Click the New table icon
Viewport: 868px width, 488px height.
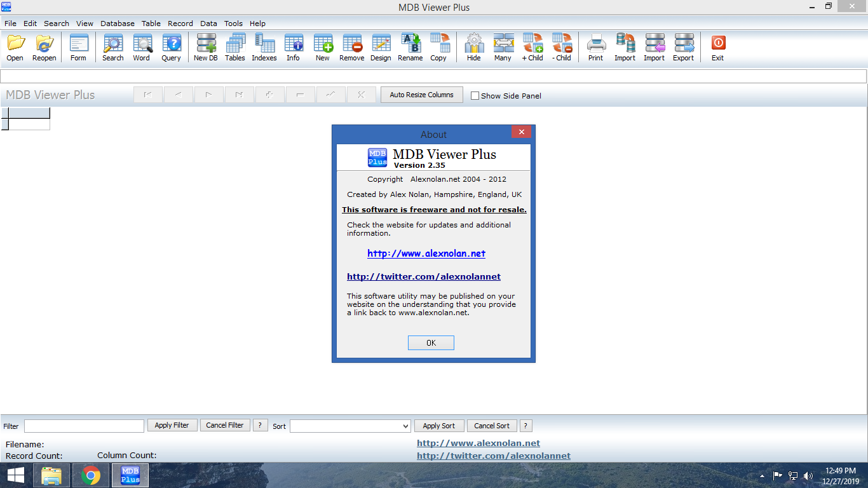(323, 43)
